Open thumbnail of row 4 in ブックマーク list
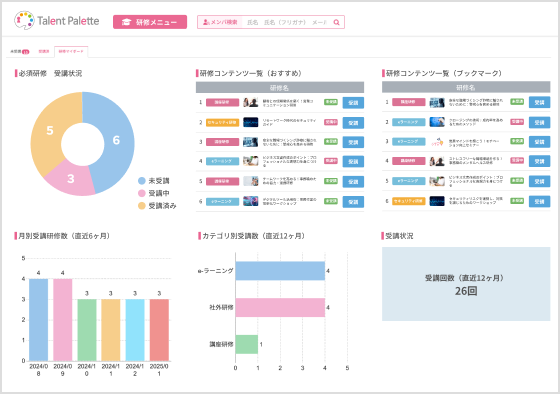This screenshot has height=394, width=560. [x=437, y=161]
